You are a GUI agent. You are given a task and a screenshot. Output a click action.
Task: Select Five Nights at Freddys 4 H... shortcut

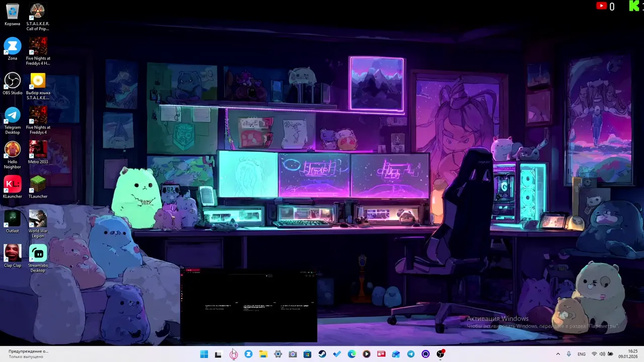tap(38, 52)
